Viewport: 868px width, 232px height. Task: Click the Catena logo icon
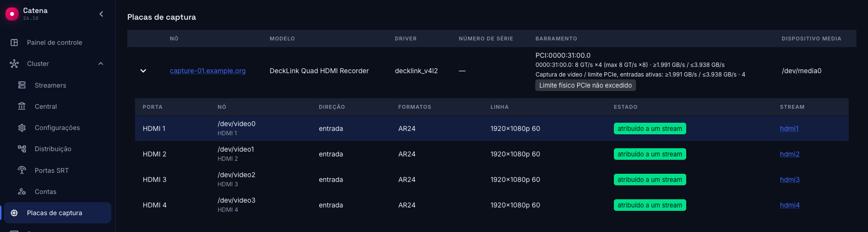[x=12, y=14]
